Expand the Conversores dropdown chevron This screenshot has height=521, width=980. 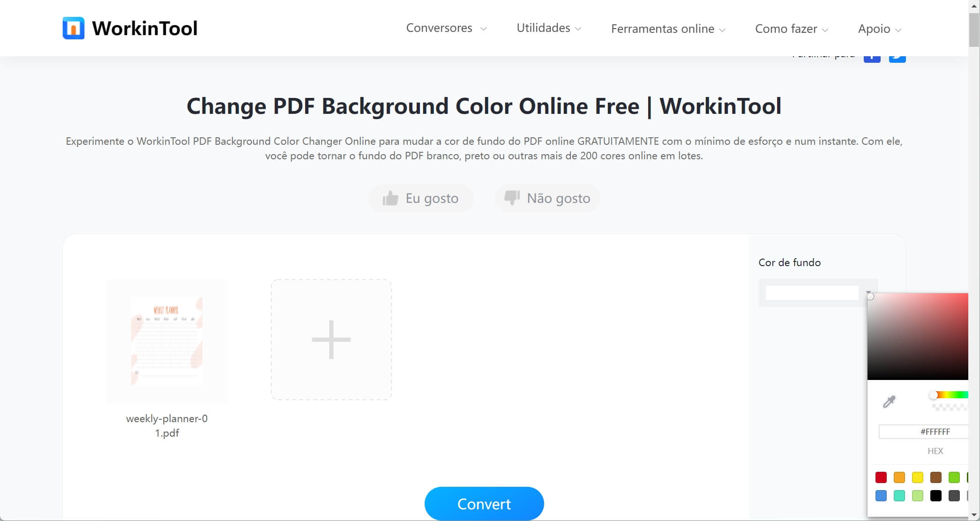(483, 29)
